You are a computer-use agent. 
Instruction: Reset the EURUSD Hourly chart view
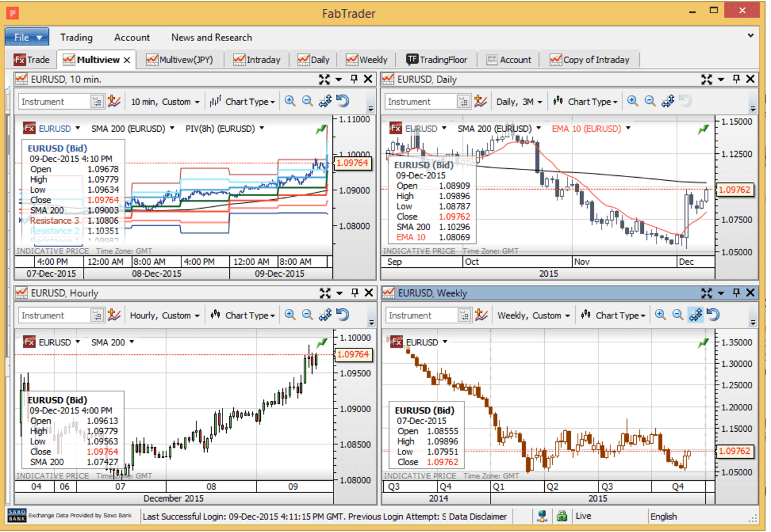[343, 314]
